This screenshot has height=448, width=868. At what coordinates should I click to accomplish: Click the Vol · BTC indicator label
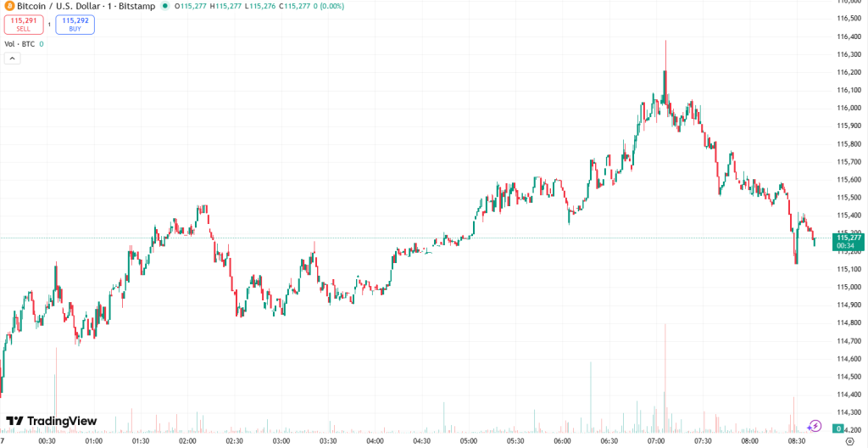point(19,43)
